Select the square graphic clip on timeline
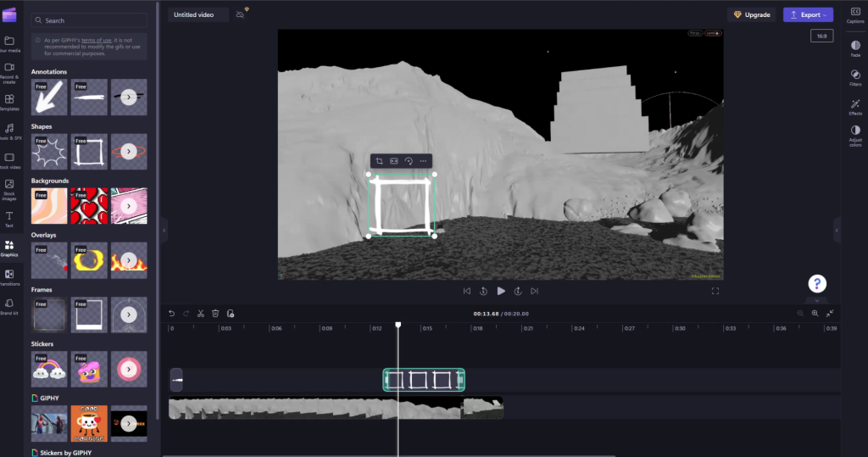The height and width of the screenshot is (457, 868). pyautogui.click(x=424, y=380)
